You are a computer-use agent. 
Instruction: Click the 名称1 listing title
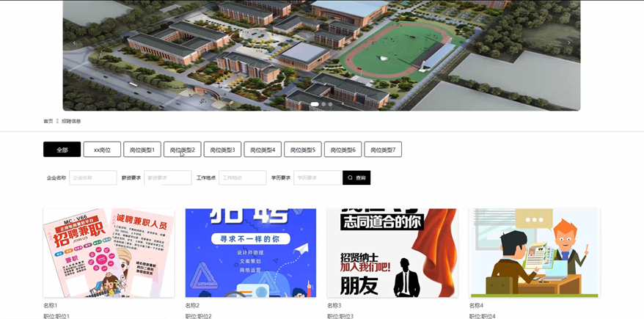click(x=51, y=306)
